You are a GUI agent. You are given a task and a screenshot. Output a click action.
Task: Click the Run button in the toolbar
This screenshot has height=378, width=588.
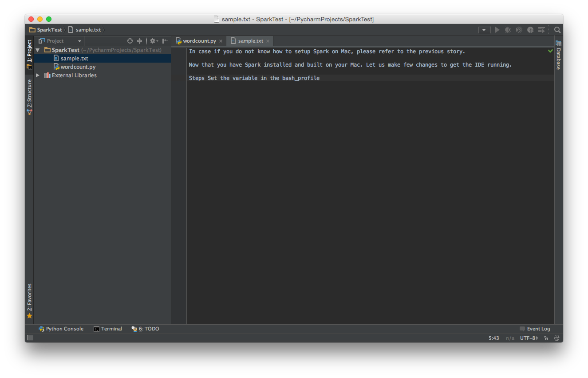click(497, 30)
